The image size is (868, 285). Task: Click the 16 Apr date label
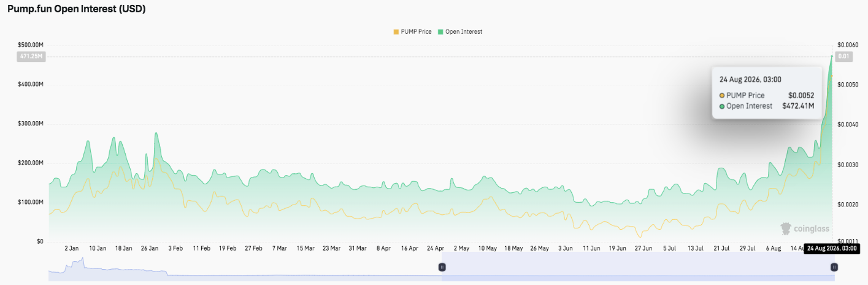point(409,249)
